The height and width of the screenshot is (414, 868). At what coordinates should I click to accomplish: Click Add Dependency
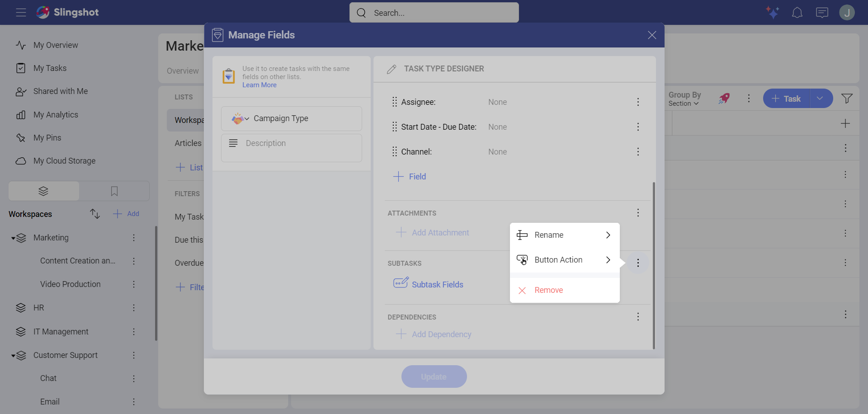pyautogui.click(x=434, y=334)
